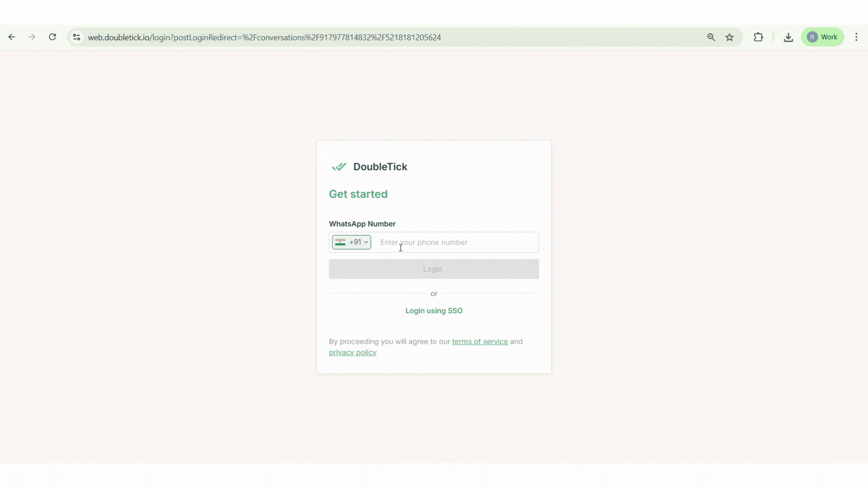Open the privacy policy link

[353, 352]
